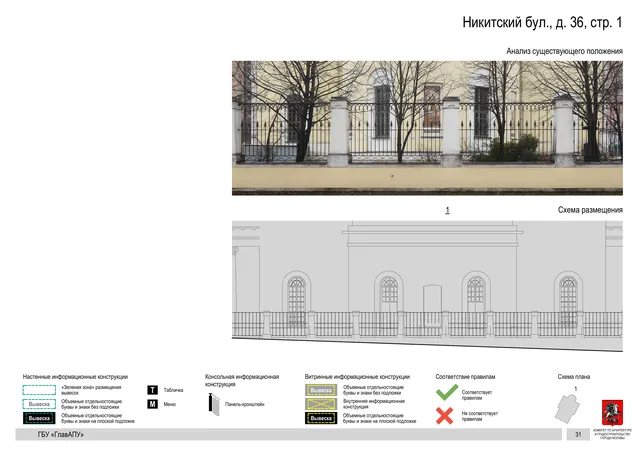Screen dimensions: 640x453
Task: Click the green dashed «Зеленая зона» legend icon
Action: [39, 390]
